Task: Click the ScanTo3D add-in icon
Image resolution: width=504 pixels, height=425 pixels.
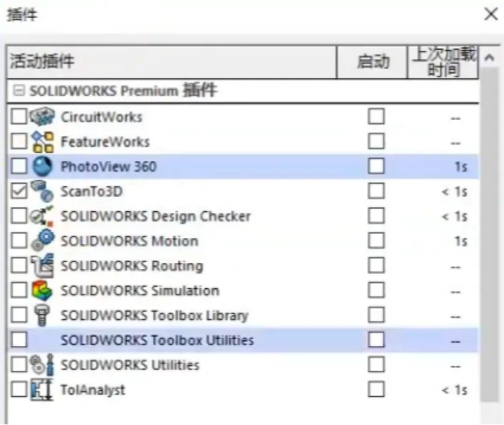Action: pyautogui.click(x=42, y=191)
